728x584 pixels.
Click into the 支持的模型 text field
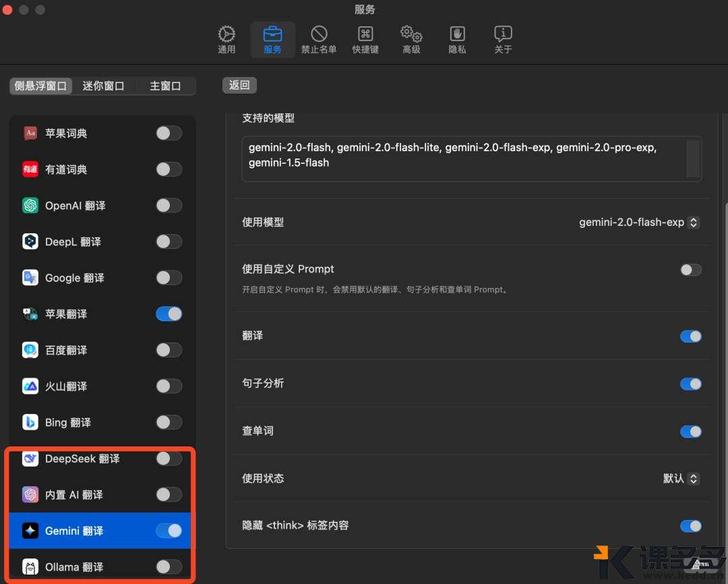(472, 159)
